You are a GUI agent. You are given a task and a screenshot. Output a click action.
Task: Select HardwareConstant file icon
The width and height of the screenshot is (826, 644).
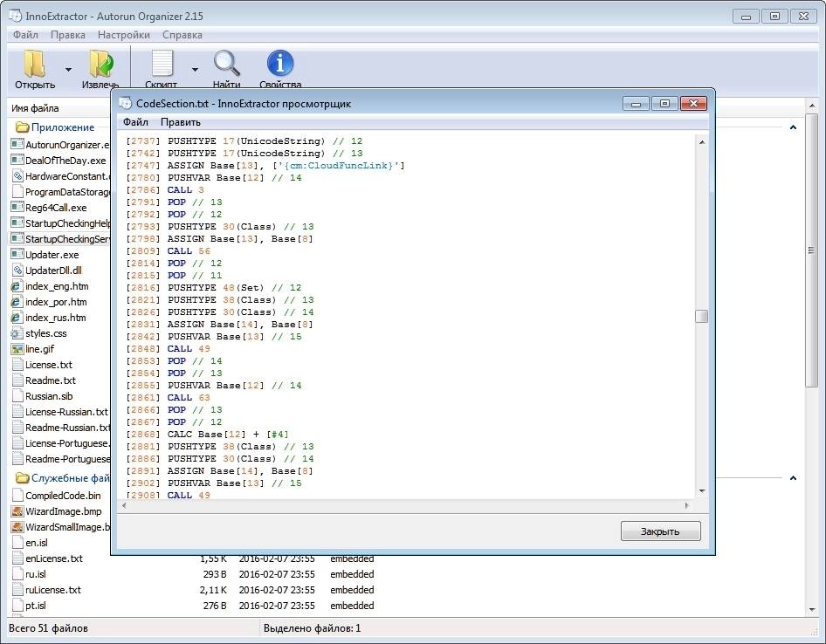17,176
